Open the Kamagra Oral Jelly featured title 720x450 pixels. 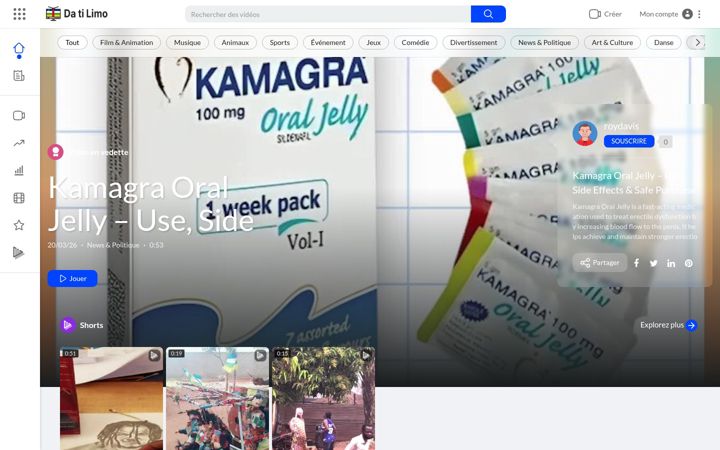pyautogui.click(x=151, y=204)
